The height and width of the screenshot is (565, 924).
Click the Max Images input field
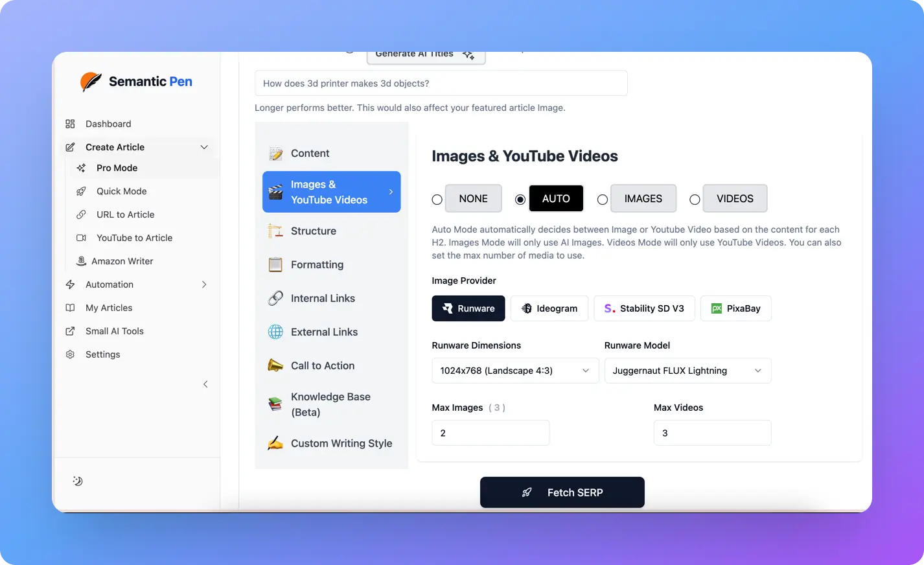click(x=491, y=433)
